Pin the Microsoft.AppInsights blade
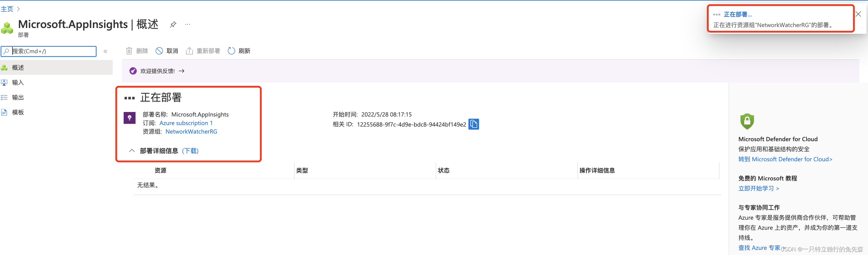Screen dimensions: 868x255 point(173,24)
